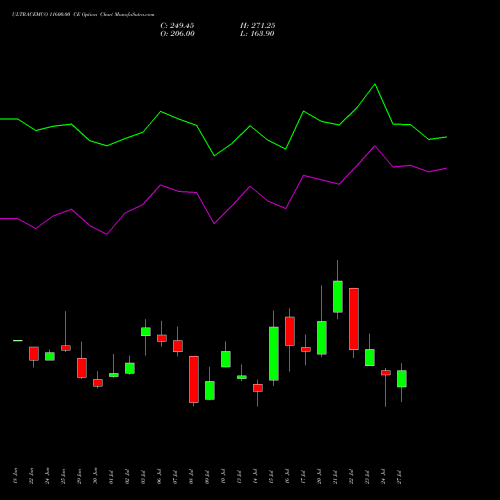Select the last green candle above 27 Jul
This screenshot has height=500, width=500.
click(402, 379)
